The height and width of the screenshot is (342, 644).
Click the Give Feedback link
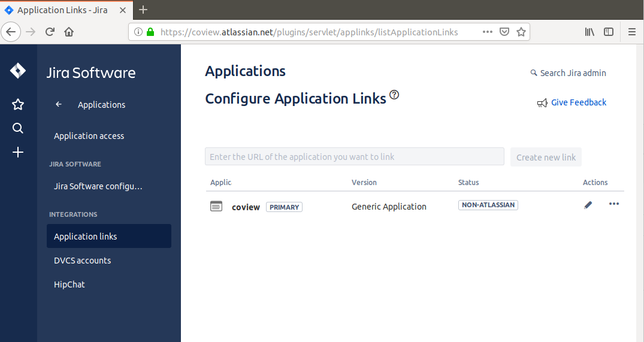click(578, 102)
